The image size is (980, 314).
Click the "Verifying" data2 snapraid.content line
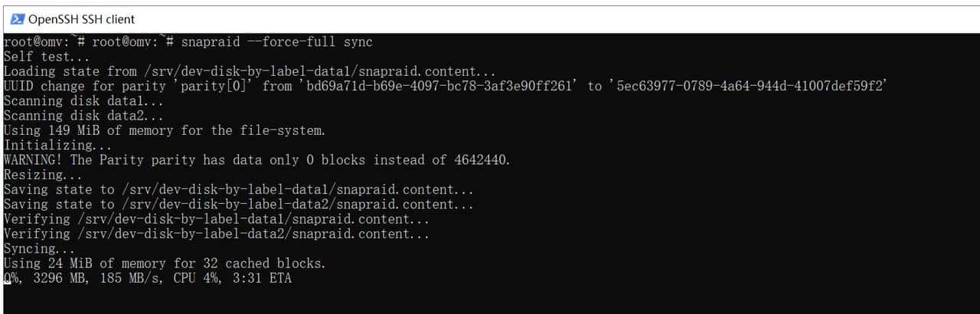(x=216, y=234)
